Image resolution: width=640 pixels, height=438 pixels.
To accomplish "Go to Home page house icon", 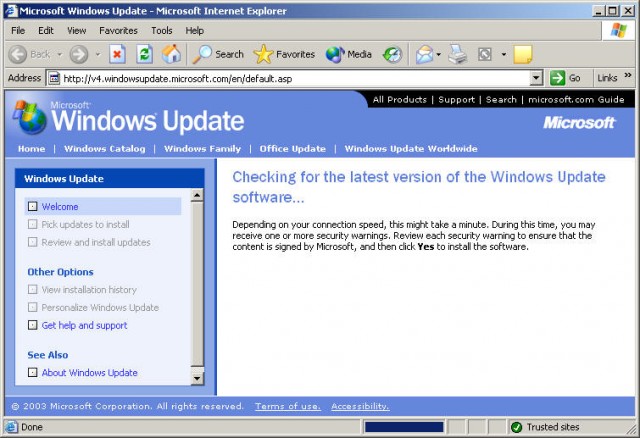I will point(171,54).
